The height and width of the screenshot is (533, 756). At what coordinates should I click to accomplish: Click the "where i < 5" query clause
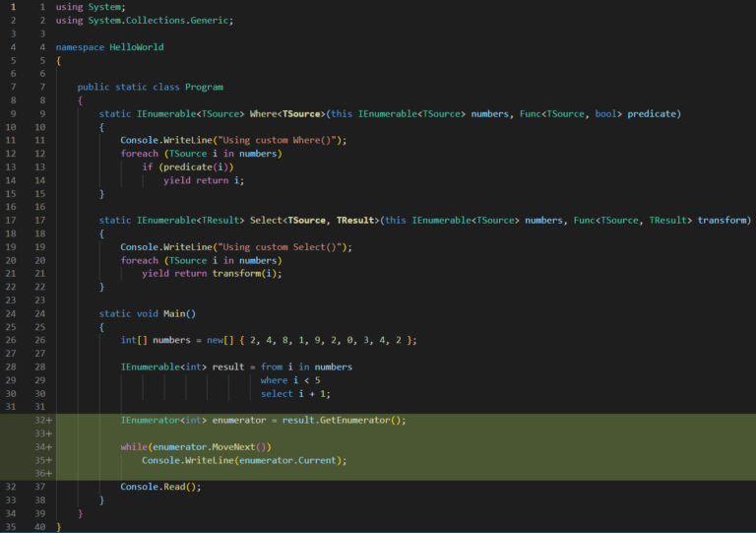click(x=290, y=380)
